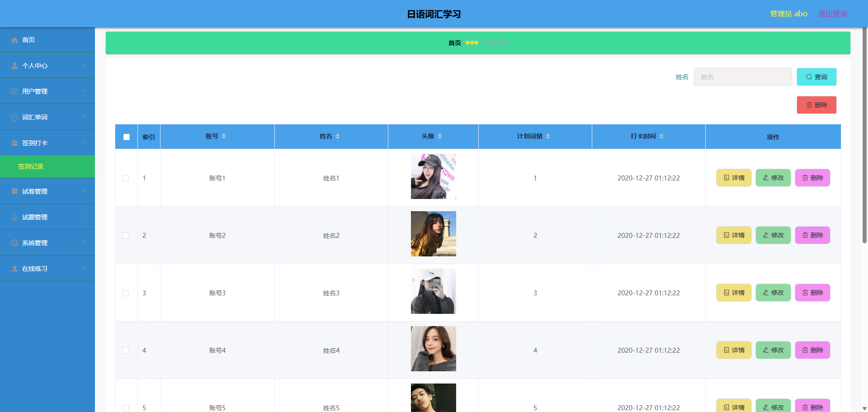Click 修改 for row 账号2
868x412 pixels.
(x=773, y=235)
